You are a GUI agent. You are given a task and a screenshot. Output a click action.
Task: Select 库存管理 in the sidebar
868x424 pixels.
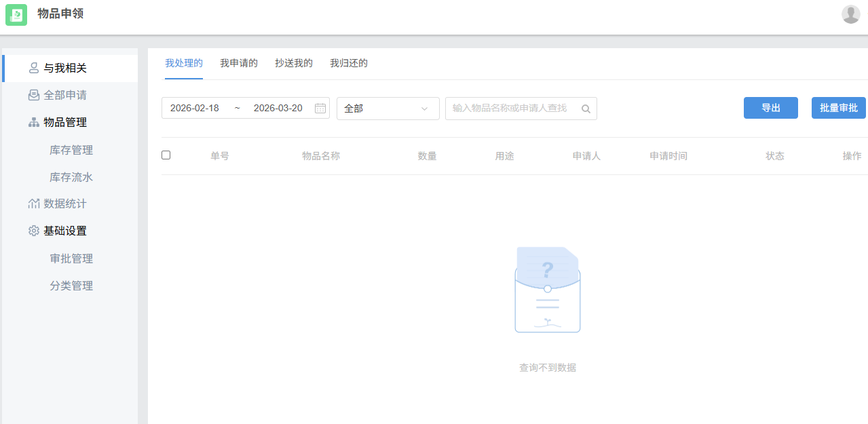tap(71, 150)
